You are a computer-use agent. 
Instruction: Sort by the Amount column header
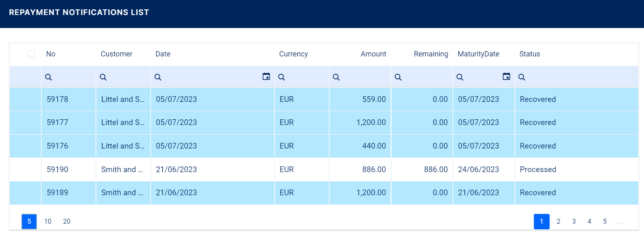(x=373, y=54)
